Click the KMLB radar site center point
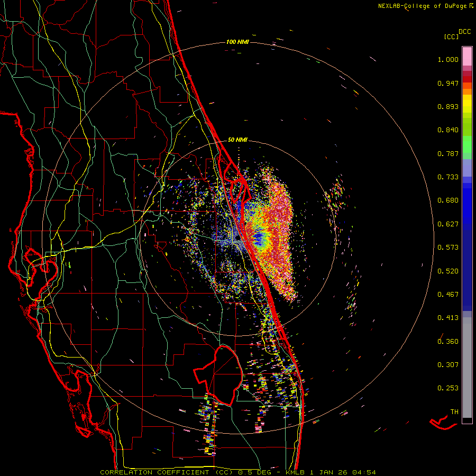 coord(237,239)
